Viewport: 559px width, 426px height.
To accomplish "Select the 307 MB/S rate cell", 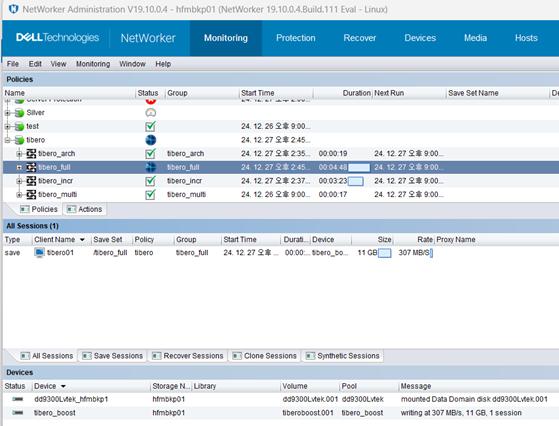I will coord(414,253).
